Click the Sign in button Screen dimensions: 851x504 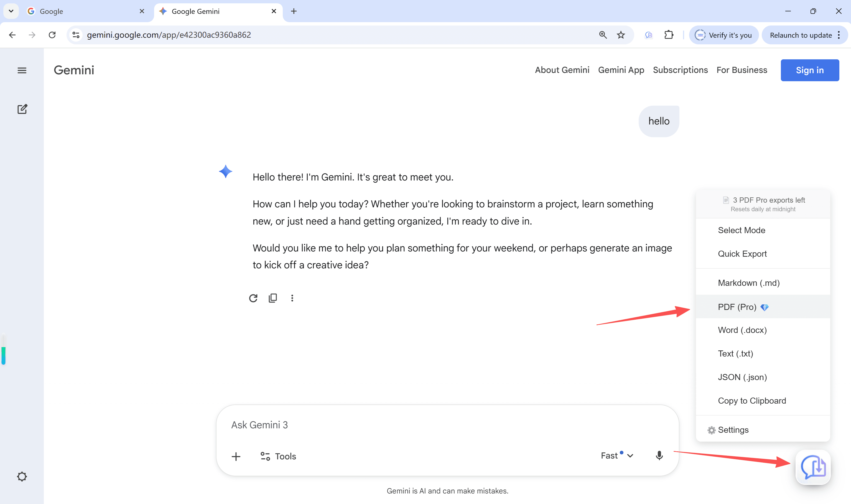810,70
